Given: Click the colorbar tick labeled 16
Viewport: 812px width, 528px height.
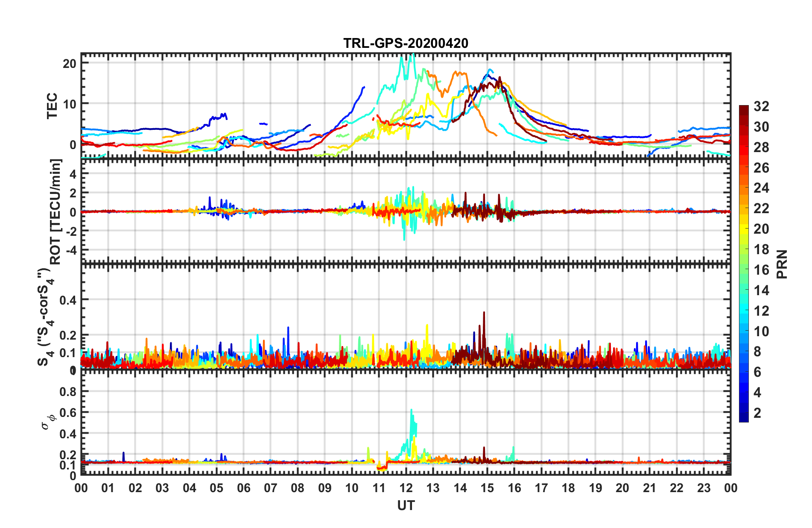Looking at the screenshot, I should pyautogui.click(x=761, y=270).
